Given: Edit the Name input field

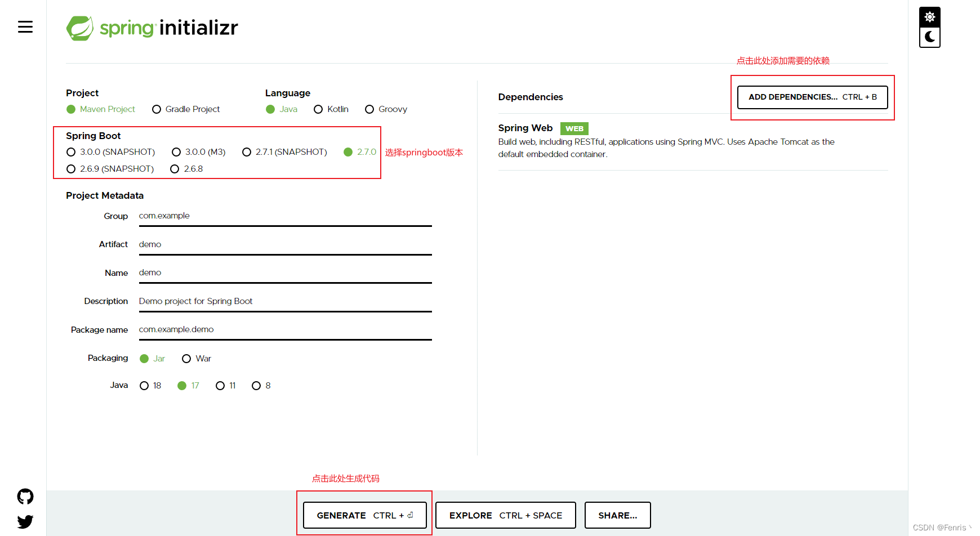Looking at the screenshot, I should tap(286, 273).
